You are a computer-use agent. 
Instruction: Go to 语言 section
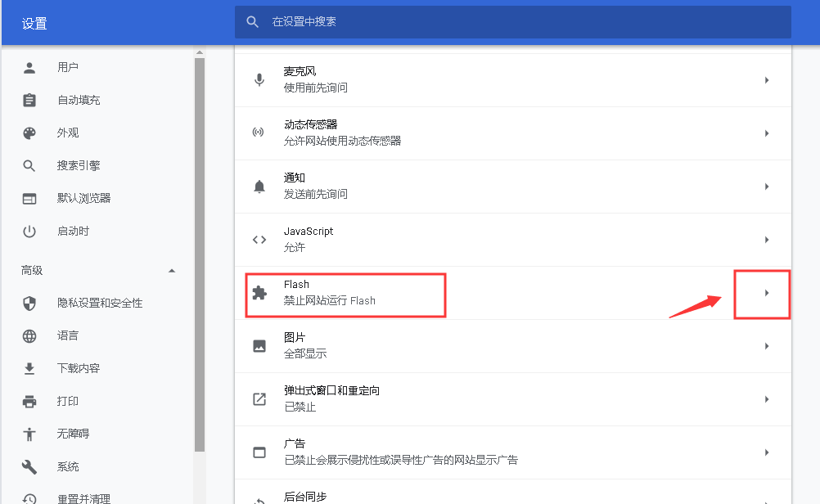coord(68,335)
